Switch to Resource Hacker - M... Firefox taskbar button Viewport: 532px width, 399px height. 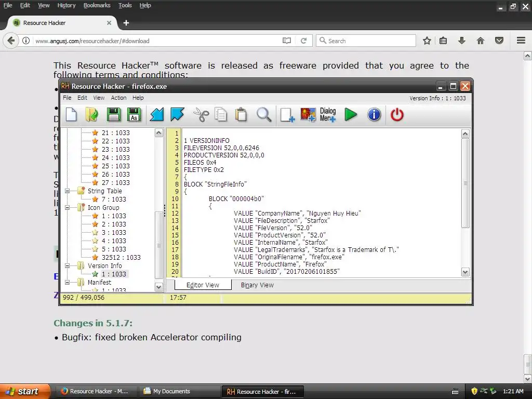(x=98, y=391)
